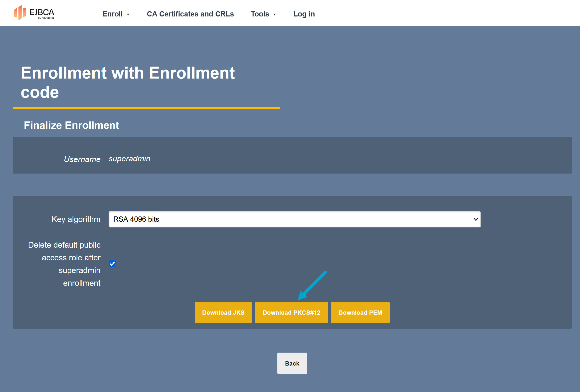The image size is (580, 392).
Task: Click the Download JKS button
Action: (223, 312)
